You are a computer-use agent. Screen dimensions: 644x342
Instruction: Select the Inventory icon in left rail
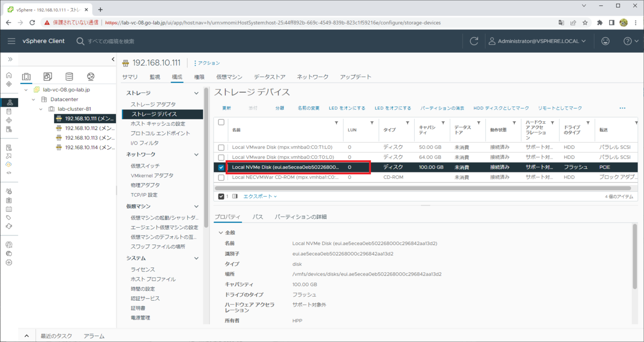tap(9, 102)
